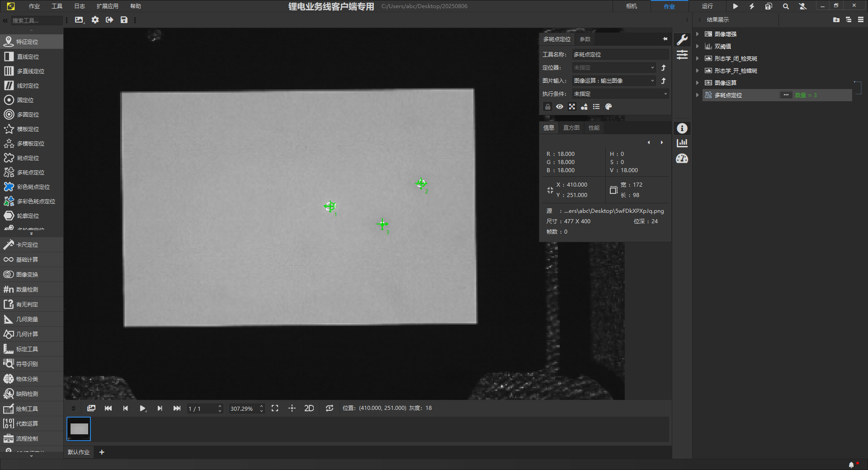The width and height of the screenshot is (868, 470).
Task: Click the save-all icon in top bar
Action: click(769, 6)
